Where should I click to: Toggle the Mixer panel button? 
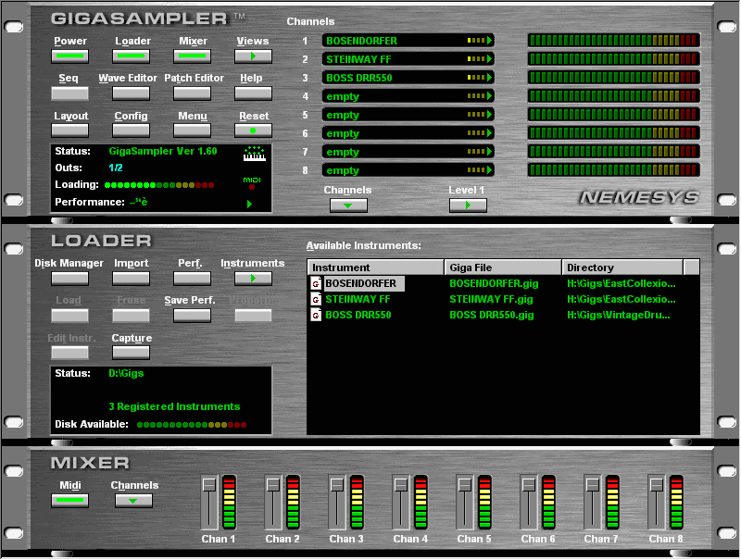(x=192, y=56)
